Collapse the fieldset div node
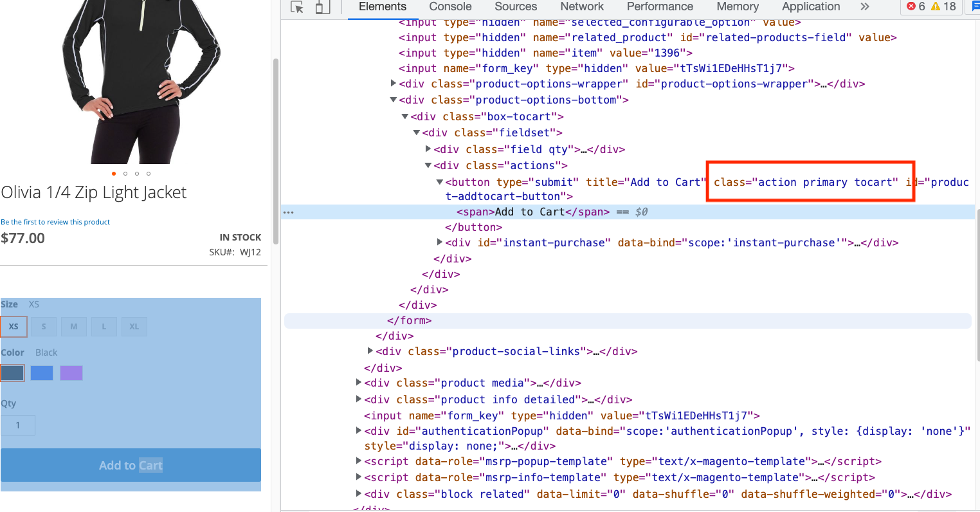980x512 pixels. pyautogui.click(x=417, y=133)
